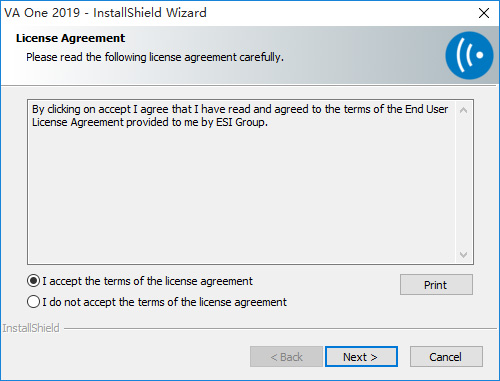Cancel the VA One installation

(446, 357)
